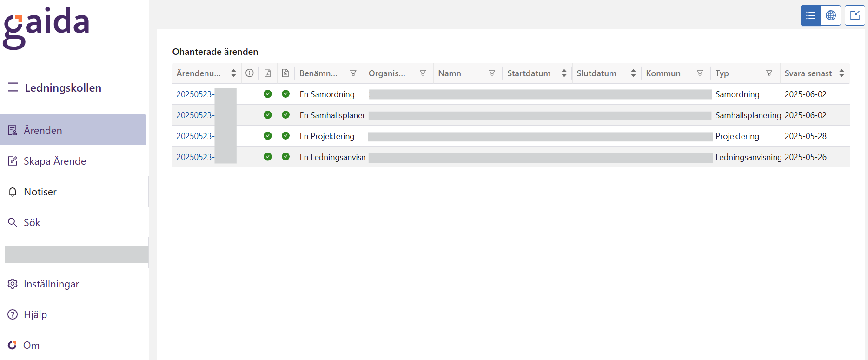Image resolution: width=868 pixels, height=360 pixels.
Task: Click the image document column header icon
Action: pyautogui.click(x=285, y=73)
